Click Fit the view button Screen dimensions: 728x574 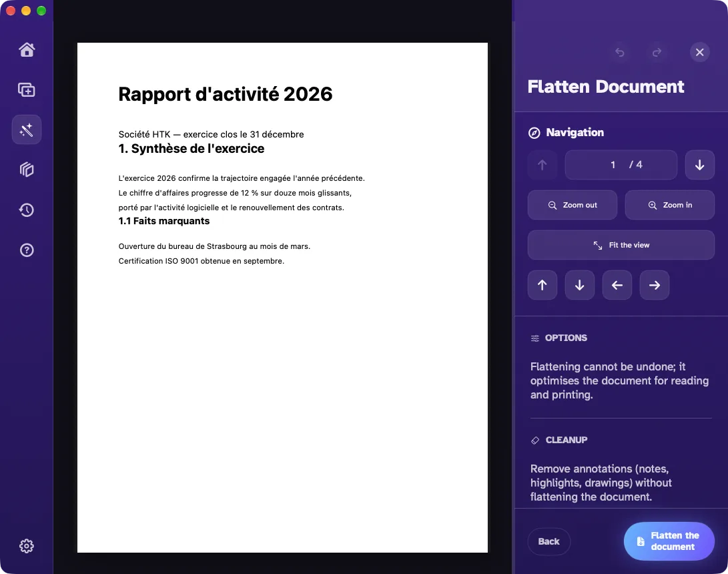621,245
